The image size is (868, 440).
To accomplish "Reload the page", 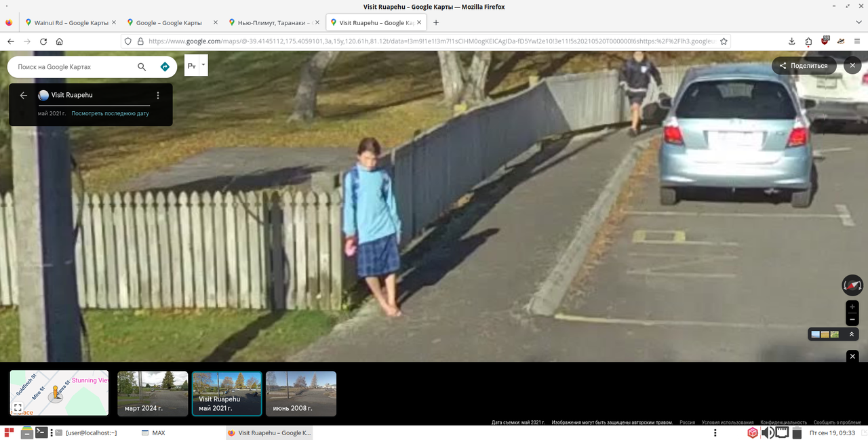I will coord(43,41).
